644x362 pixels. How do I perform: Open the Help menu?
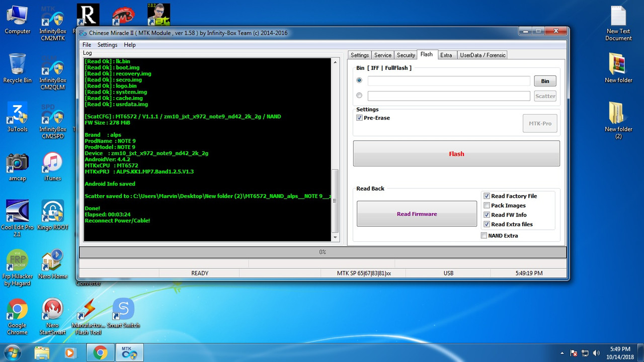point(130,45)
